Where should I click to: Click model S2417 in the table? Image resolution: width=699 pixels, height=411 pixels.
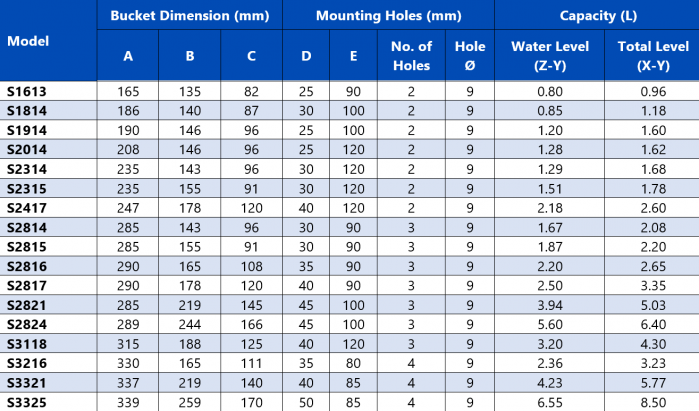pyautogui.click(x=27, y=208)
